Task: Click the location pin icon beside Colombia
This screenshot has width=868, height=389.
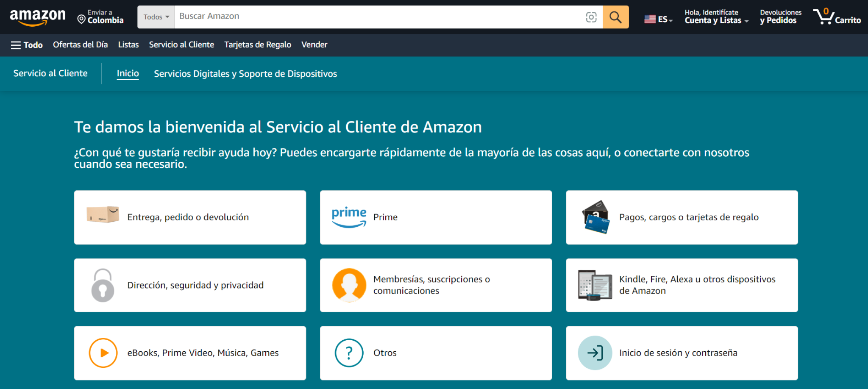Action: 81,19
